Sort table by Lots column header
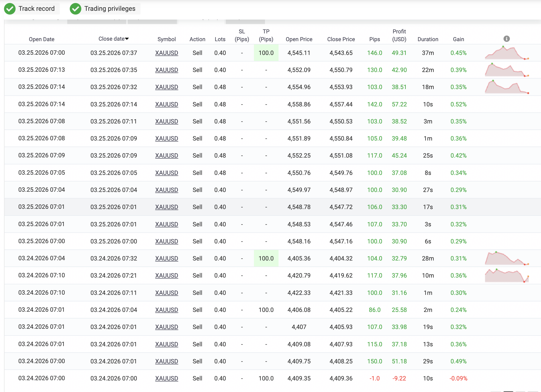The image size is (541, 392). point(220,39)
